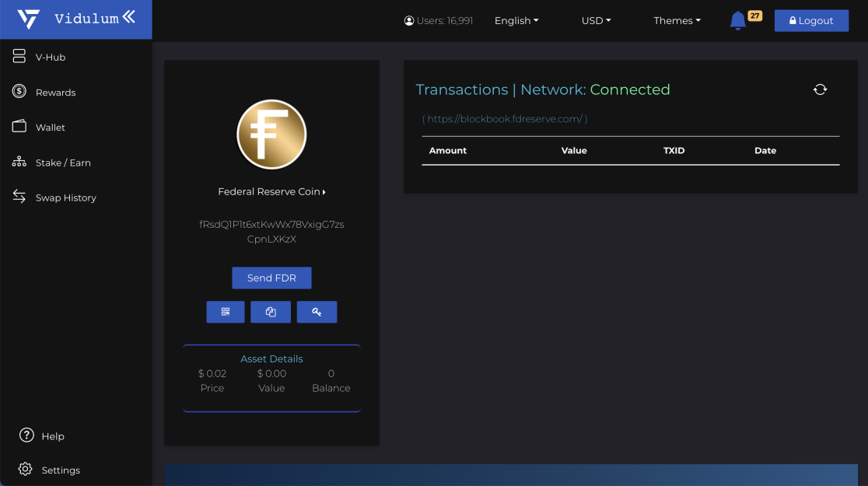The height and width of the screenshot is (486, 868).
Task: Log out using the Logout button
Action: pos(811,20)
